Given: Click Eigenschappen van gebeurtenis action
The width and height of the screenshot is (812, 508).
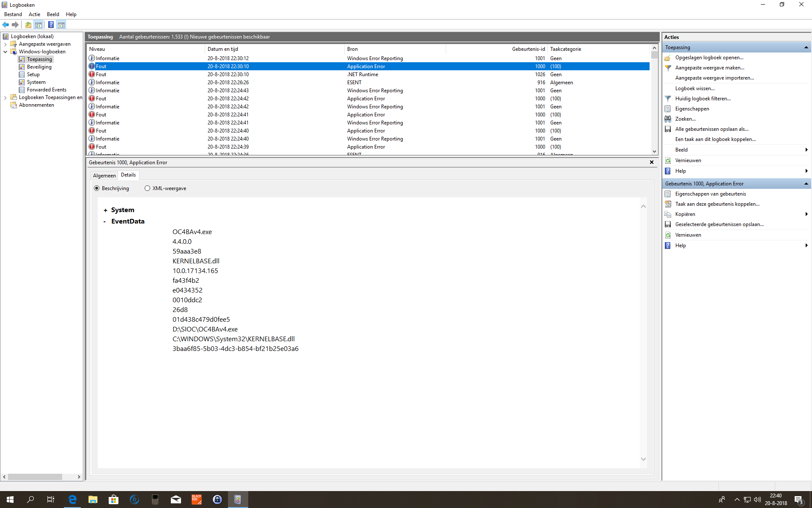Looking at the screenshot, I should [x=710, y=194].
